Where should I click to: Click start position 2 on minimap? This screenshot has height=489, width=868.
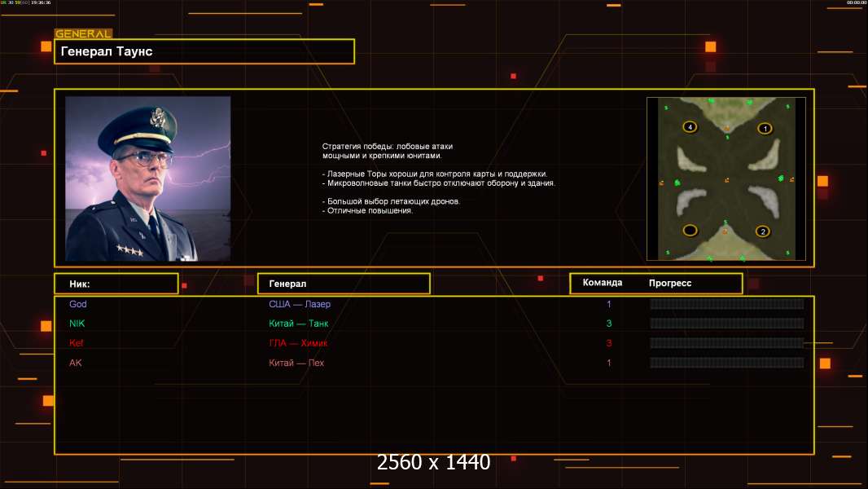click(x=763, y=231)
